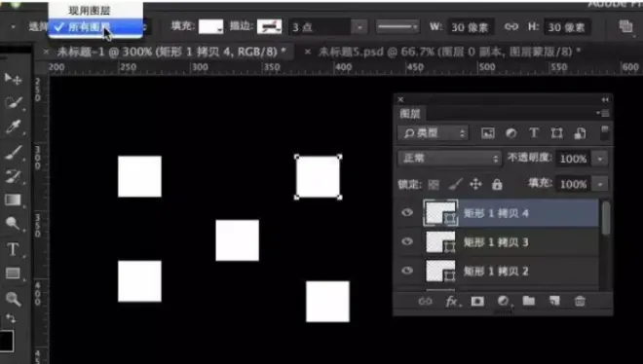Open the 正常 blend mode dropdown
The width and height of the screenshot is (643, 364).
449,158
